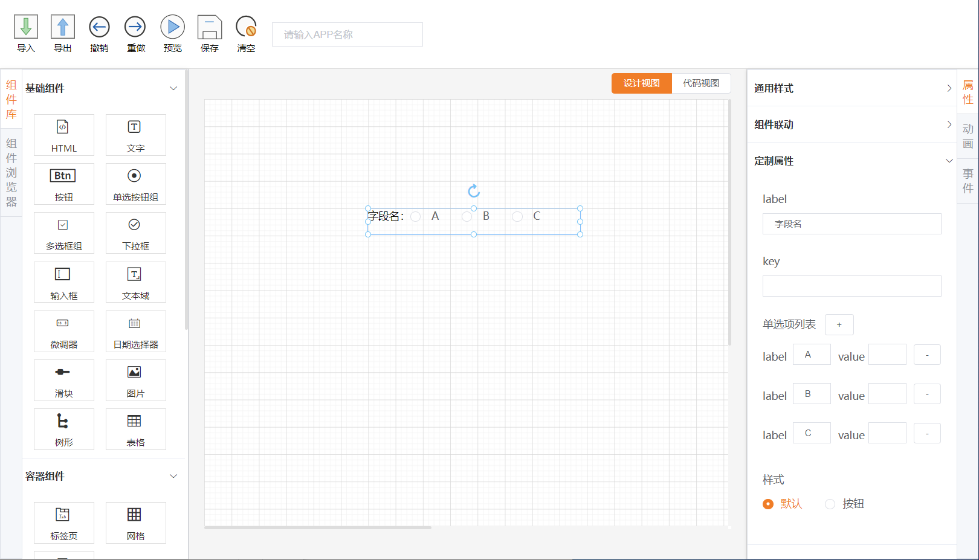This screenshot has width=979, height=560.
Task: Click the label field containing 字段名
Action: point(852,224)
